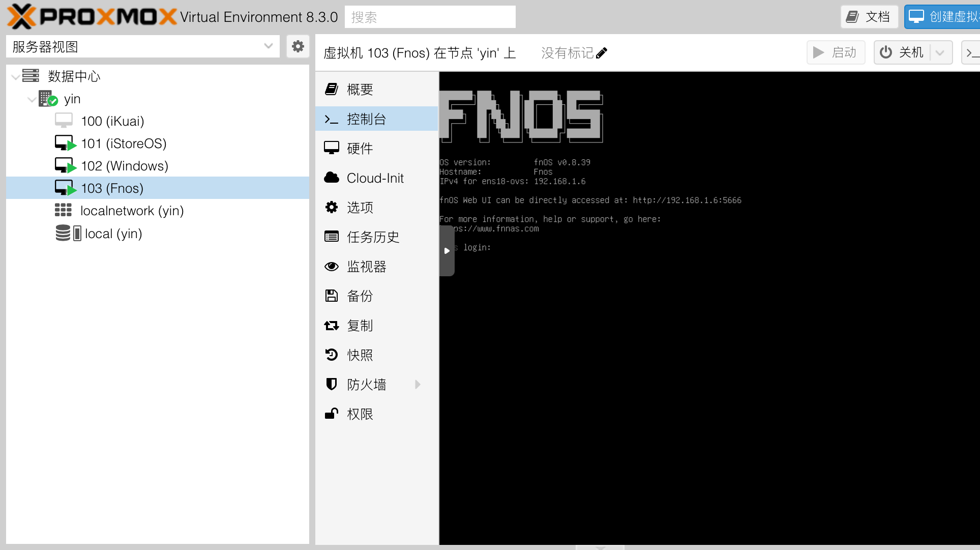The height and width of the screenshot is (550, 980).
Task: Open the 防火墙 firewall tab
Action: click(x=376, y=385)
